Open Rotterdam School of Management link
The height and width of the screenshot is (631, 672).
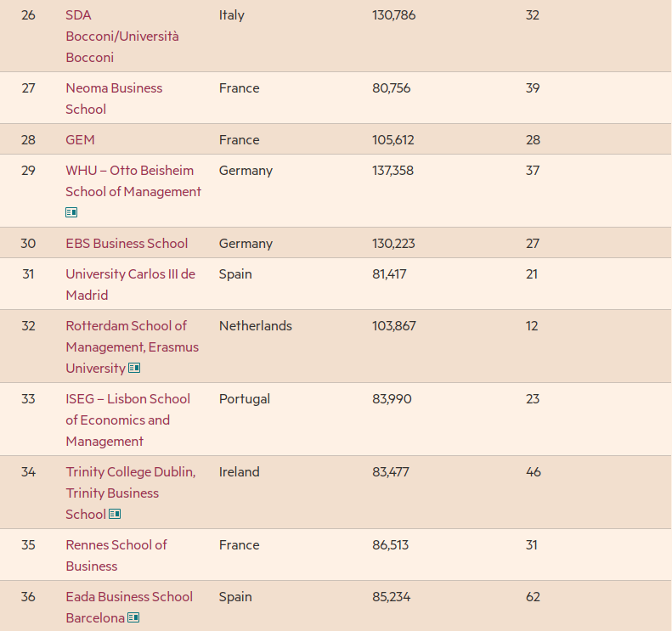click(132, 346)
